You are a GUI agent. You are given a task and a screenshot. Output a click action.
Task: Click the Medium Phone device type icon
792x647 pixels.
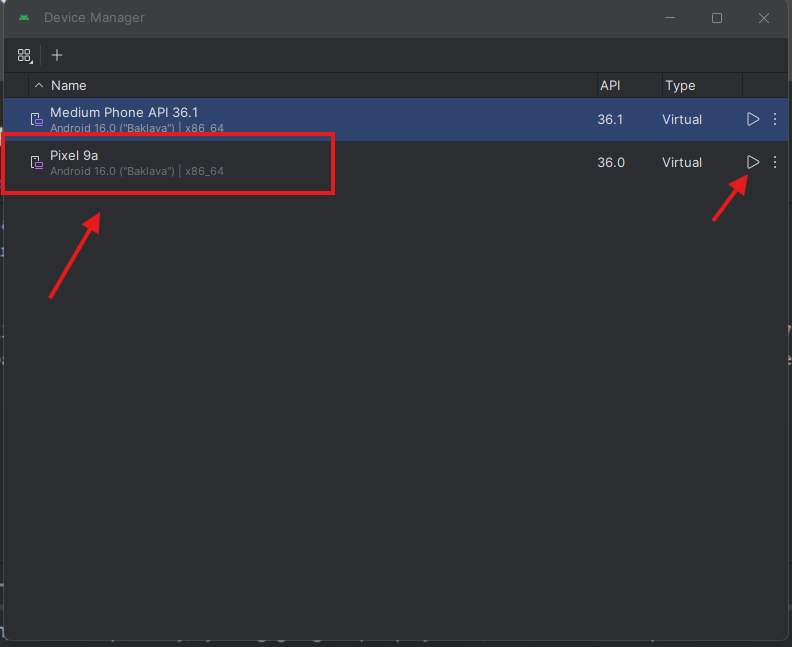click(36, 120)
